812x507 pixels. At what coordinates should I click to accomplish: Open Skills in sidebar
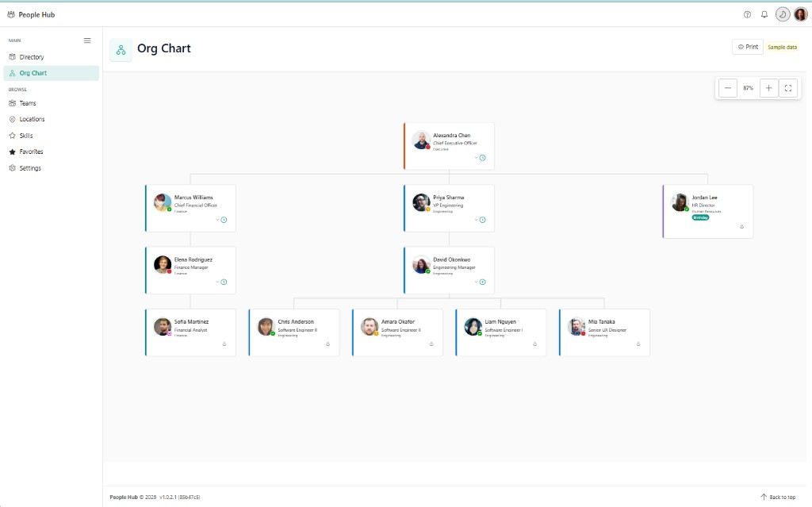[52, 136]
